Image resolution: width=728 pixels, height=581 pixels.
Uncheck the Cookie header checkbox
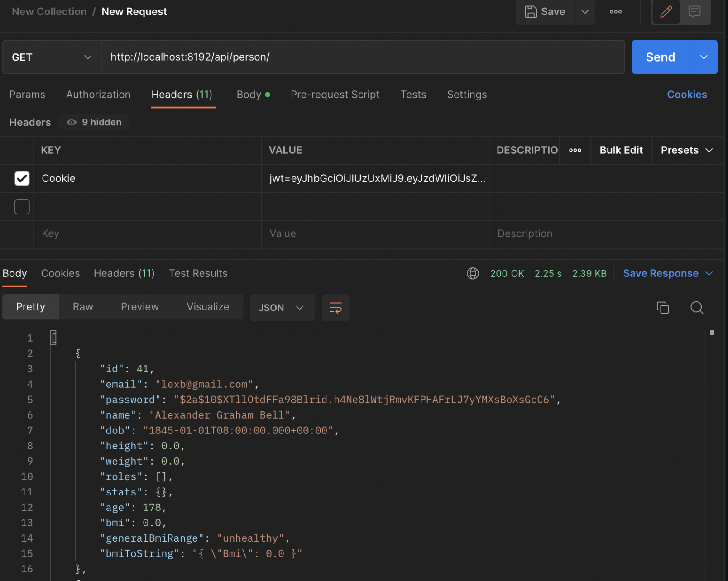[x=22, y=178]
